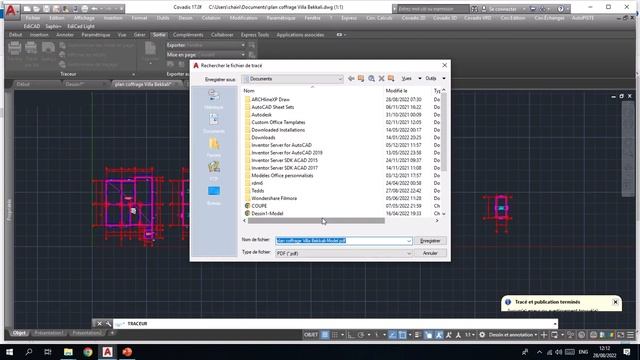Click the delete X icon in dialog toolbar
This screenshot has width=640, height=360.
[381, 78]
